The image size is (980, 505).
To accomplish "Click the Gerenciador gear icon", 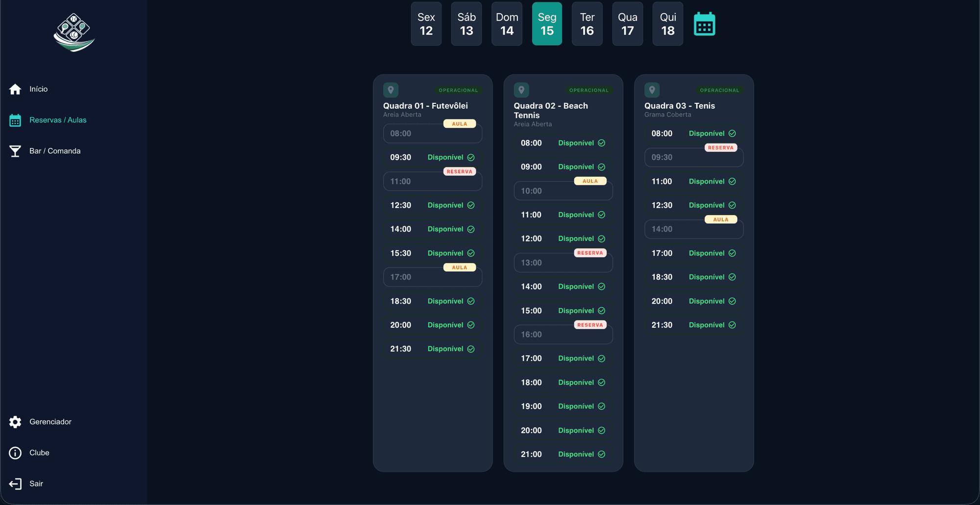I will 15,422.
